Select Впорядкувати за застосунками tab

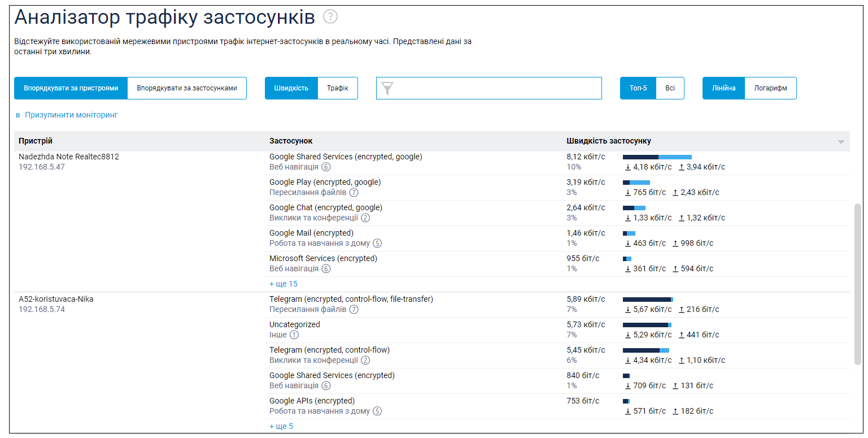tap(187, 88)
